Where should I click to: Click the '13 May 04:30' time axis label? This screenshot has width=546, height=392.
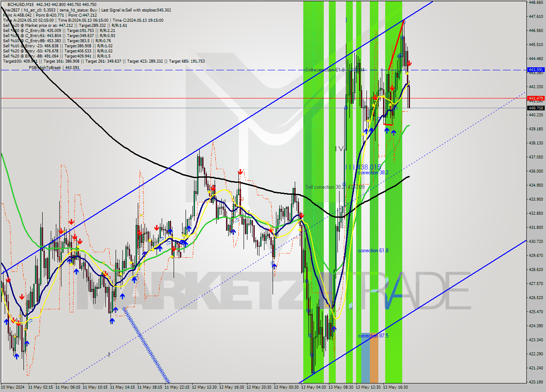click(314, 387)
